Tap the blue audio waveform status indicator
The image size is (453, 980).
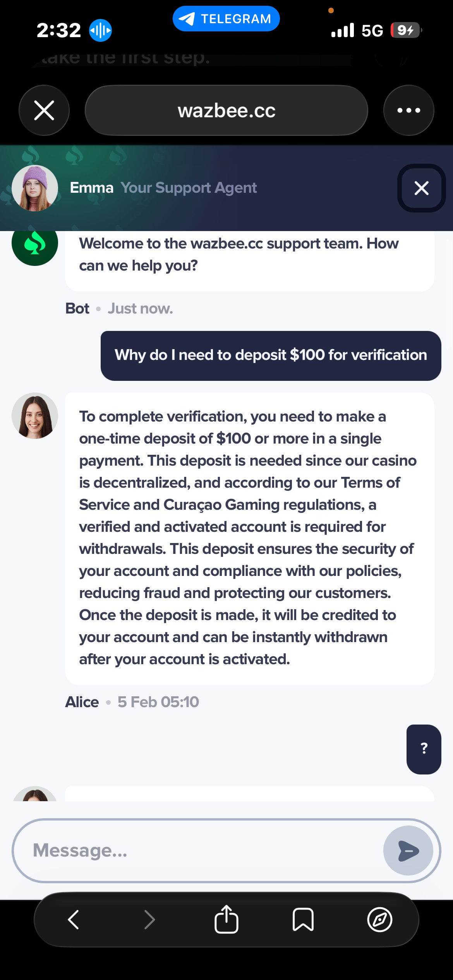(x=100, y=30)
